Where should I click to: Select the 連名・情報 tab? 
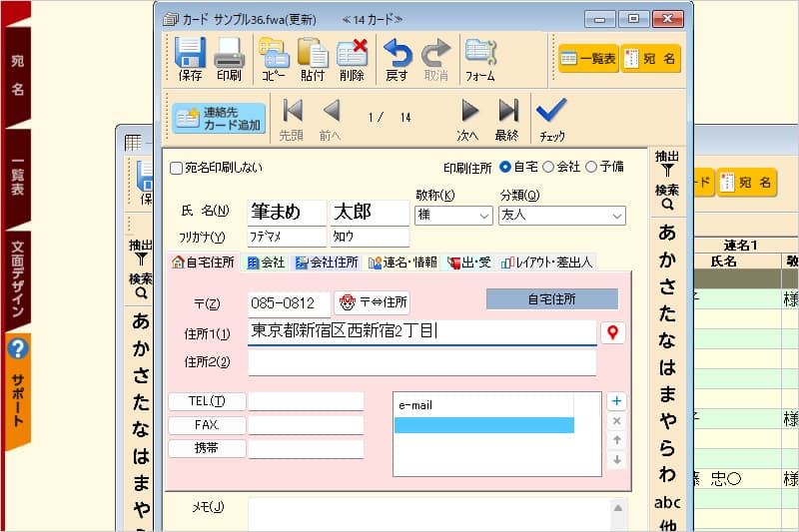(x=402, y=263)
